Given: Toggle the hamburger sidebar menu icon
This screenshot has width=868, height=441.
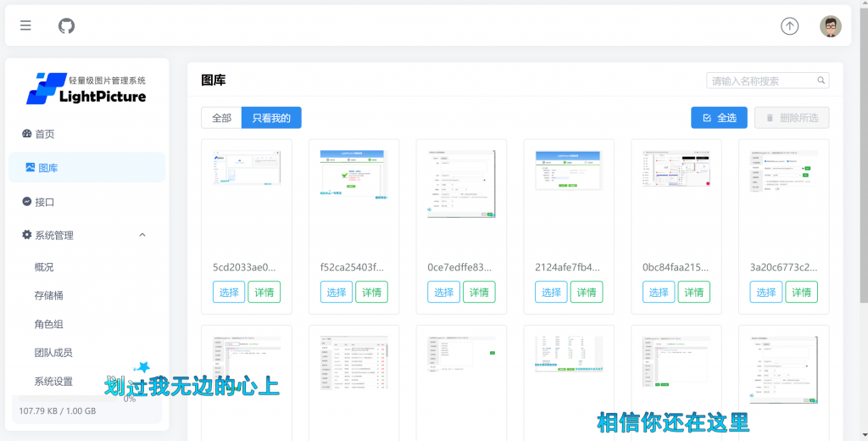Looking at the screenshot, I should tap(25, 25).
